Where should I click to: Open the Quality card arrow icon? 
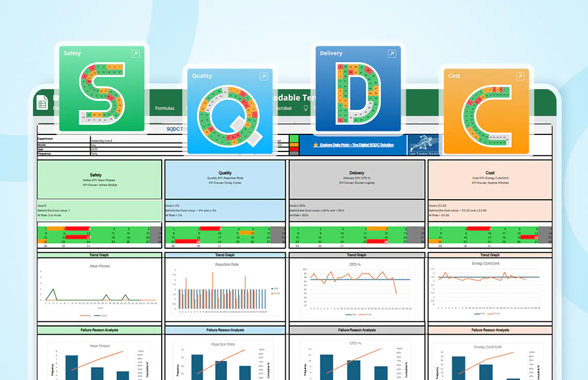pos(264,76)
